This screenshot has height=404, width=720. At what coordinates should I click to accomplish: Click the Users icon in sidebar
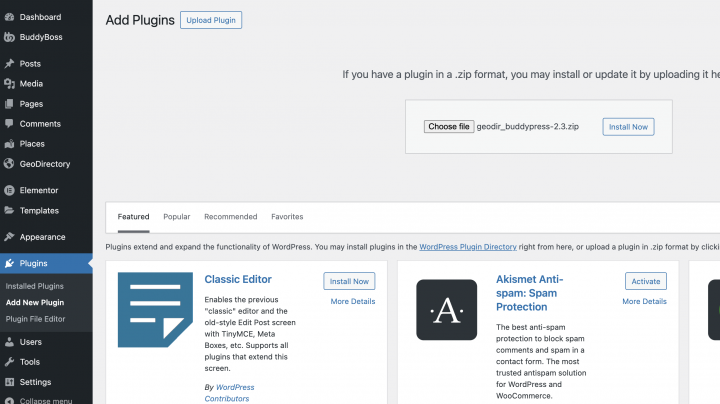[x=9, y=342]
